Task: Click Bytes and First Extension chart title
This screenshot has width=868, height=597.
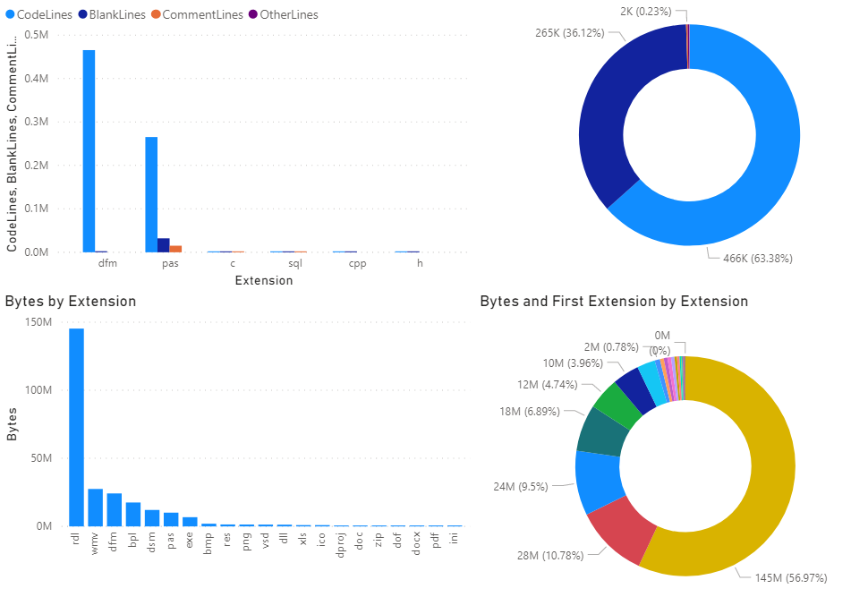Action: coord(614,302)
